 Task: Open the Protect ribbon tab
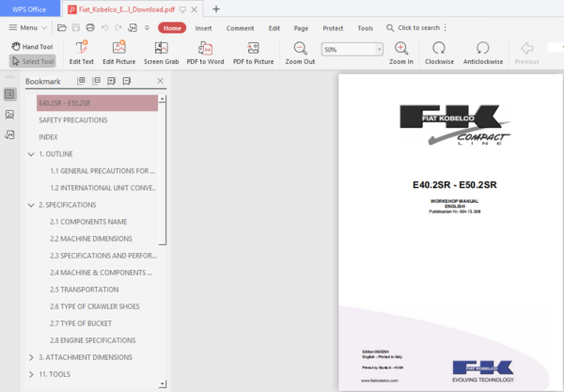pyautogui.click(x=333, y=28)
